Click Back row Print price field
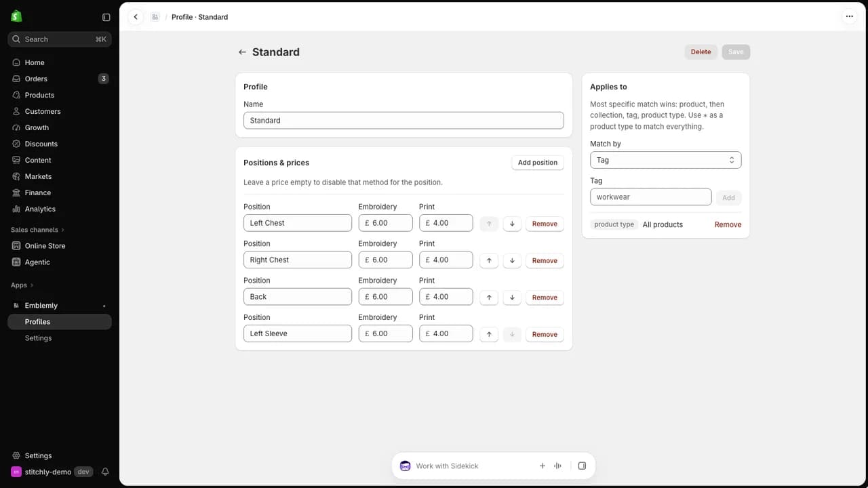868x488 pixels. [446, 297]
